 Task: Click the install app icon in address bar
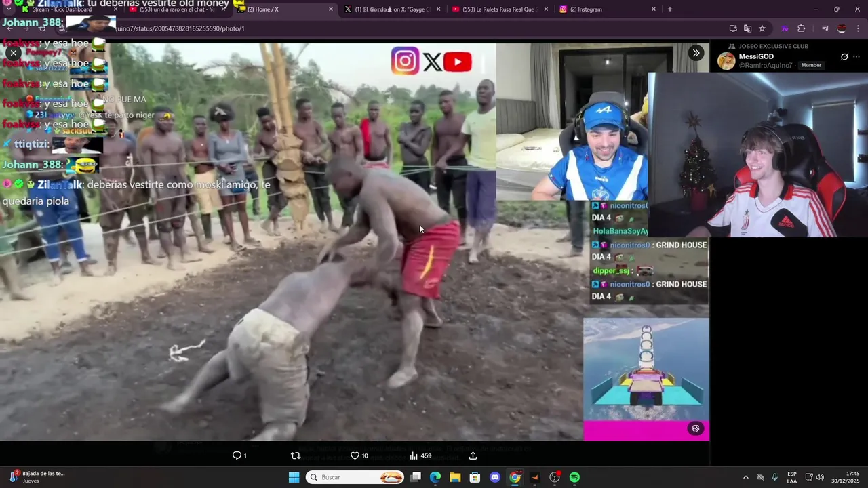[733, 28]
